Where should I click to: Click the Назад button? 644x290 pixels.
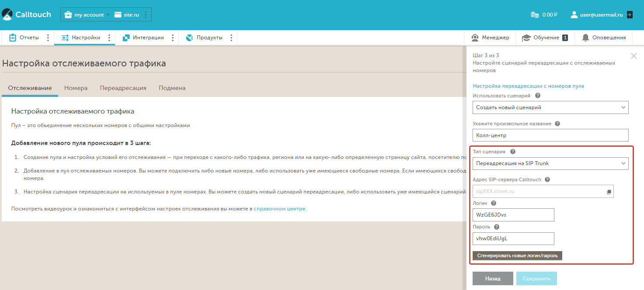(493, 278)
